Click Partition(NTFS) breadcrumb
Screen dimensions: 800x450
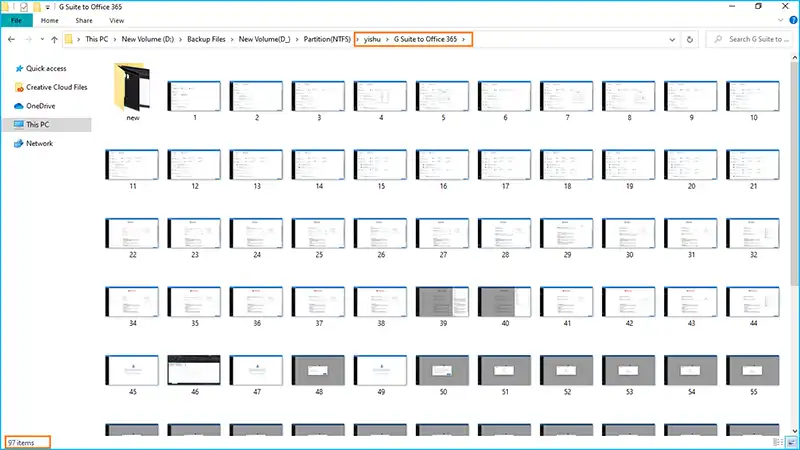click(x=327, y=39)
